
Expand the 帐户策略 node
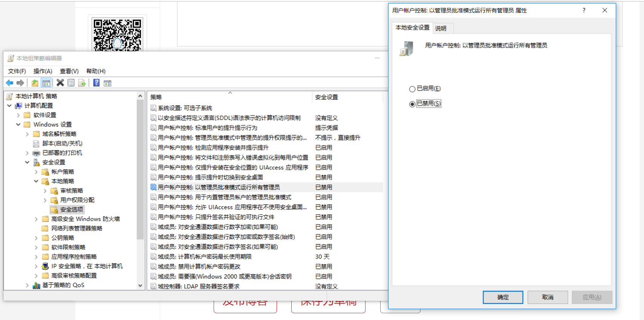point(36,172)
